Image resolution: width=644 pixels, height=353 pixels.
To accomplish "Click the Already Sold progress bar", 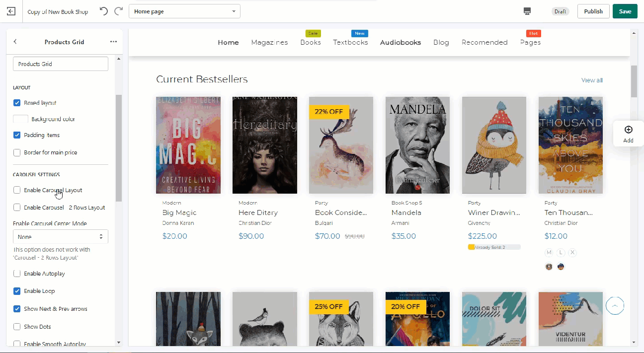I will tap(494, 247).
